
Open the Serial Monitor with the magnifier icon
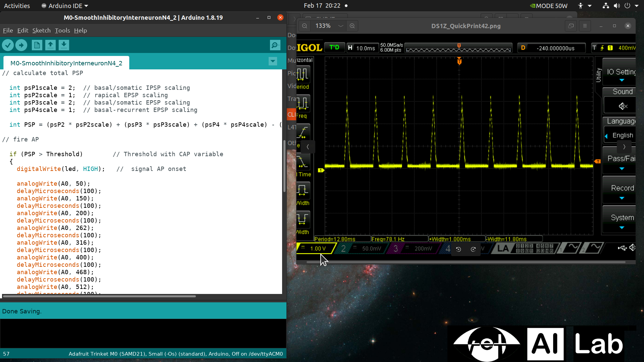(275, 45)
